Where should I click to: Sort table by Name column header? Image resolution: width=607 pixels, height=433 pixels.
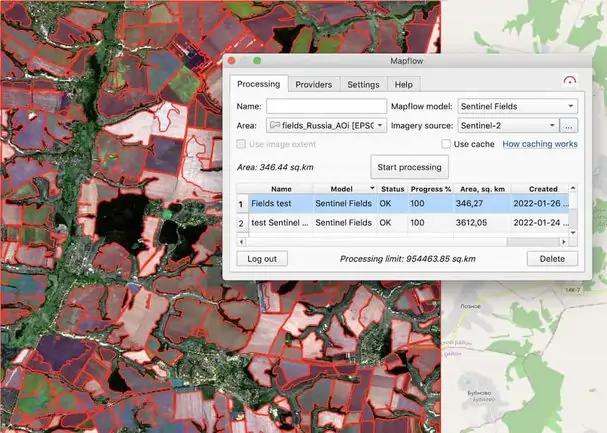[x=281, y=189]
